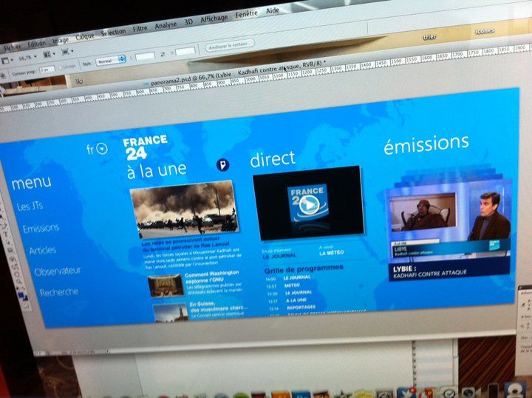Image resolution: width=532 pixels, height=398 pixels.
Task: Open the Image menu
Action: [x=61, y=40]
